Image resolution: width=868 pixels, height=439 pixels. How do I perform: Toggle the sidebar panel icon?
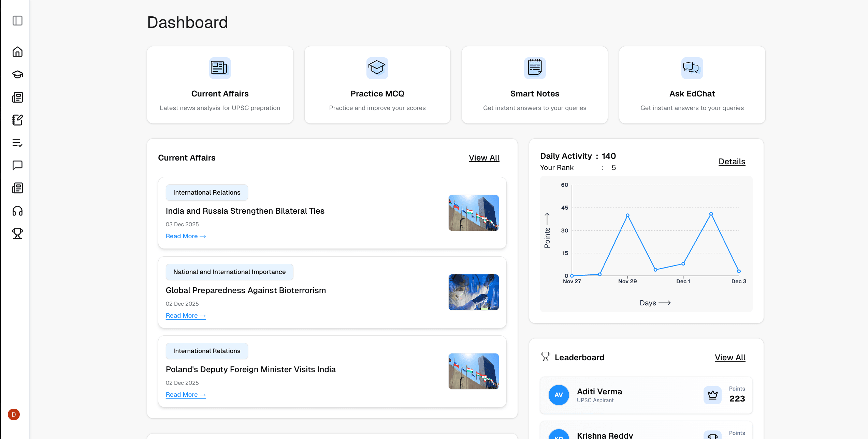pyautogui.click(x=17, y=20)
